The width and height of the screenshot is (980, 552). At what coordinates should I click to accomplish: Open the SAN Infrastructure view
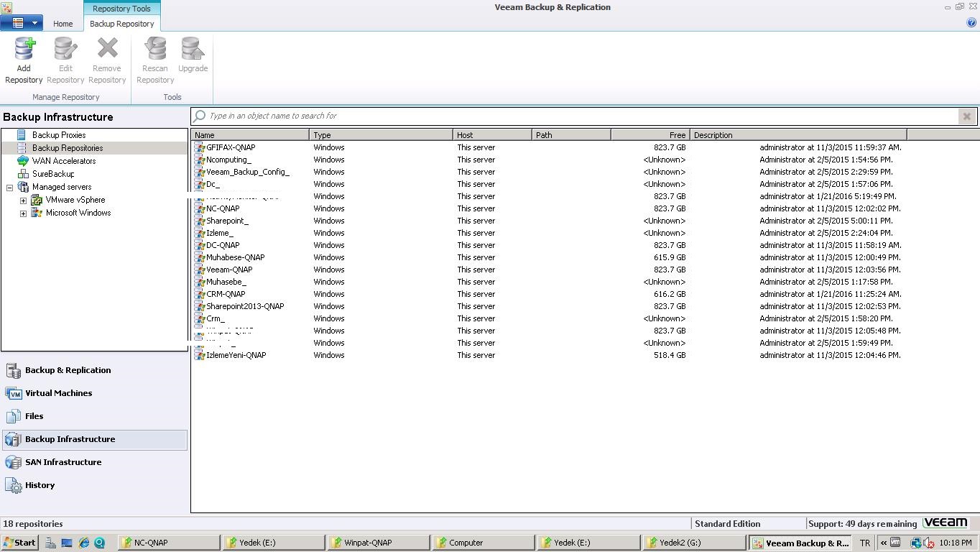pyautogui.click(x=63, y=462)
